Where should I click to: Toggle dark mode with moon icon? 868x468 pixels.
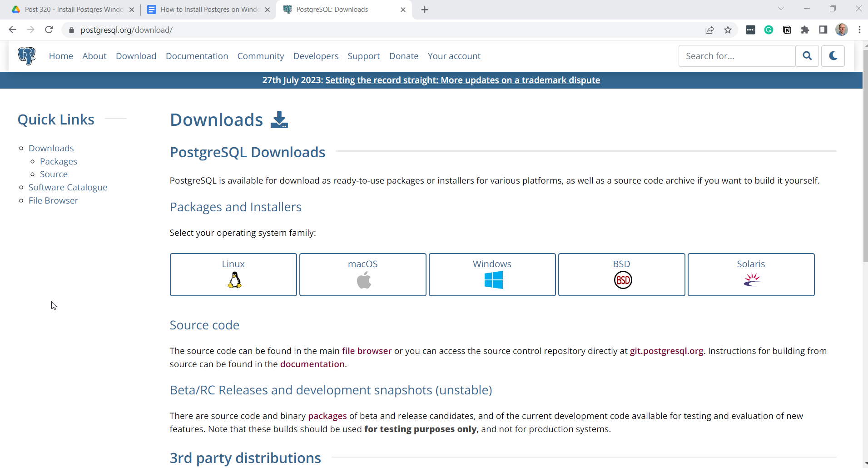[833, 56]
